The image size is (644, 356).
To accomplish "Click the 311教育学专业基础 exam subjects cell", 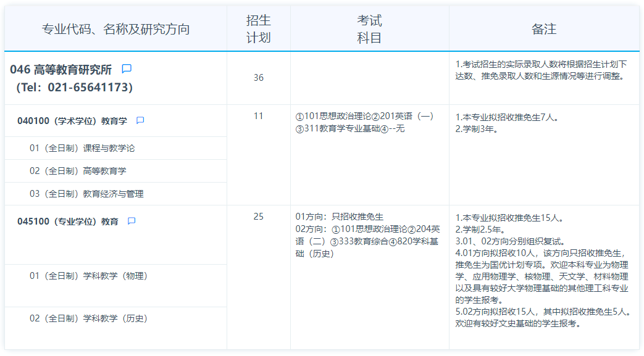I will pyautogui.click(x=350, y=128).
